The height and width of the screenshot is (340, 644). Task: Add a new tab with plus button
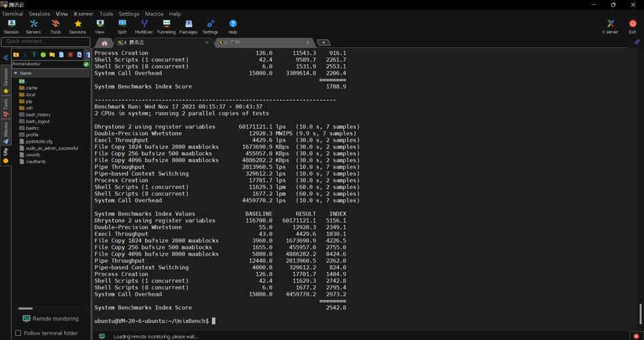(323, 42)
